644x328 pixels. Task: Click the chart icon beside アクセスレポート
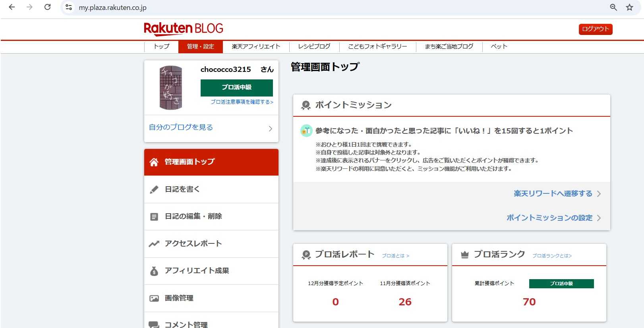(x=154, y=244)
